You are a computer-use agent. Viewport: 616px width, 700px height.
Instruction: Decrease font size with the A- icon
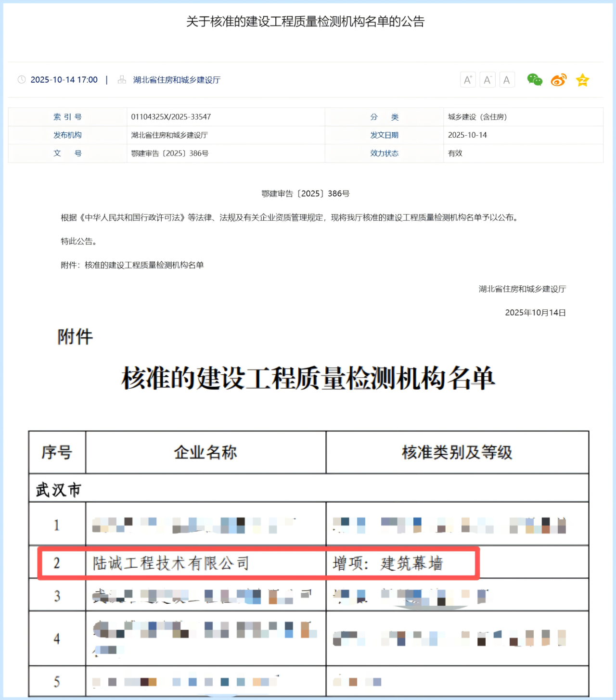(x=487, y=80)
